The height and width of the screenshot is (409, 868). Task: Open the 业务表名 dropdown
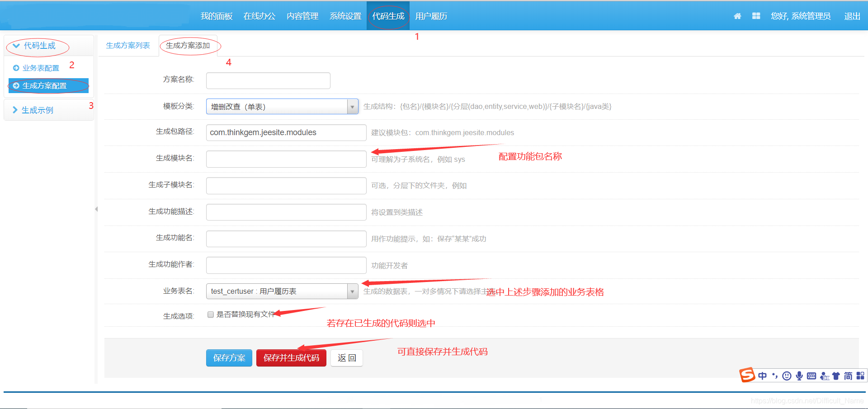282,291
